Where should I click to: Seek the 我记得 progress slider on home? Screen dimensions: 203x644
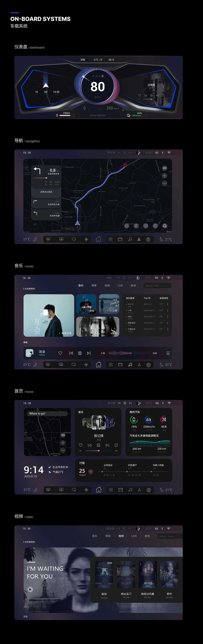coord(98,450)
